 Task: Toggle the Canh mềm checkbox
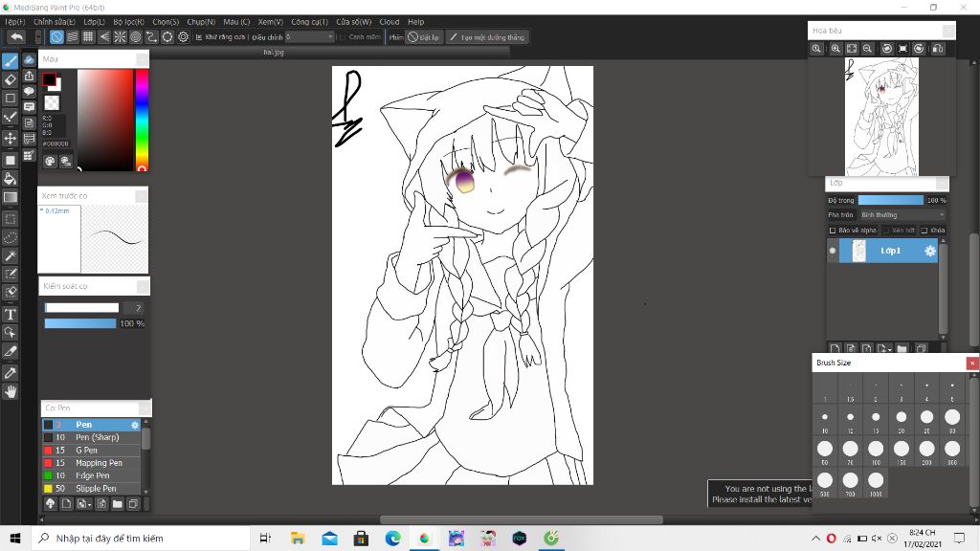(342, 37)
